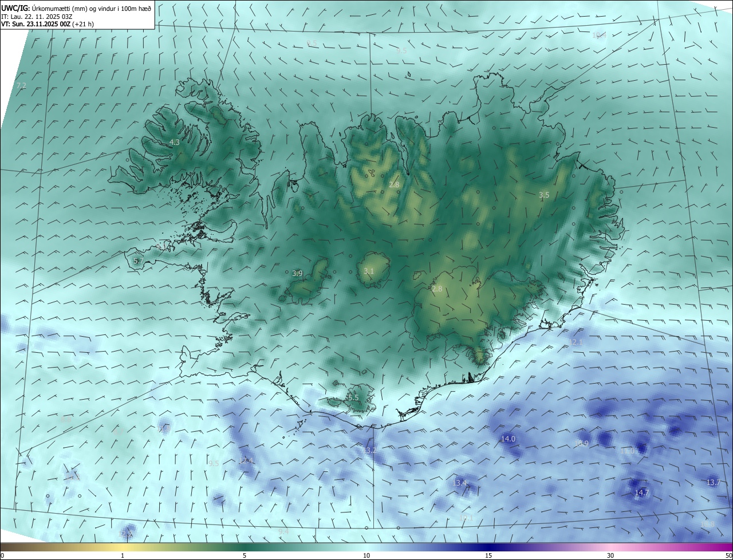Click the 7.2 value on the map

pos(21,85)
